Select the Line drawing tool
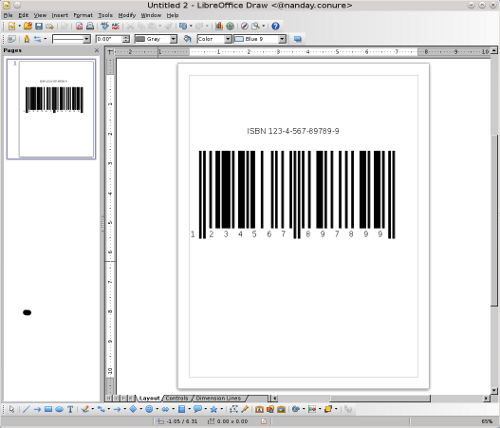This screenshot has height=428, width=500. (26, 409)
